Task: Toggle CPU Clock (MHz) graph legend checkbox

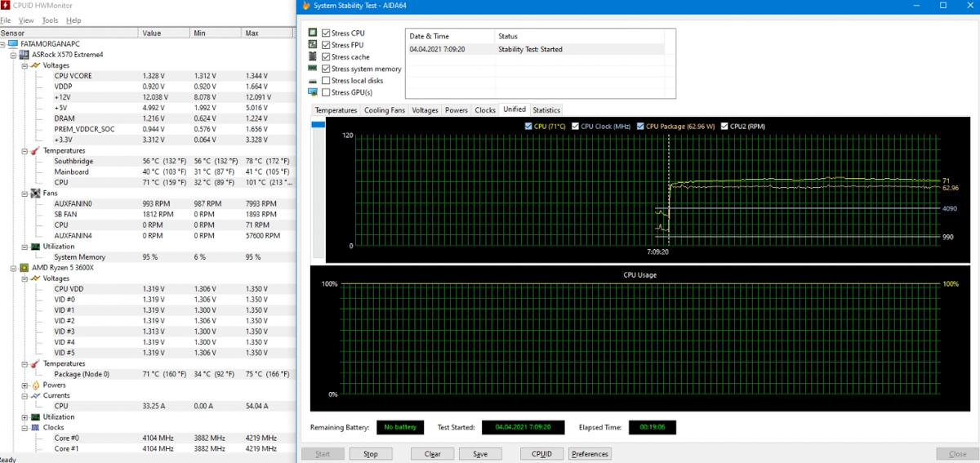Action: 576,127
